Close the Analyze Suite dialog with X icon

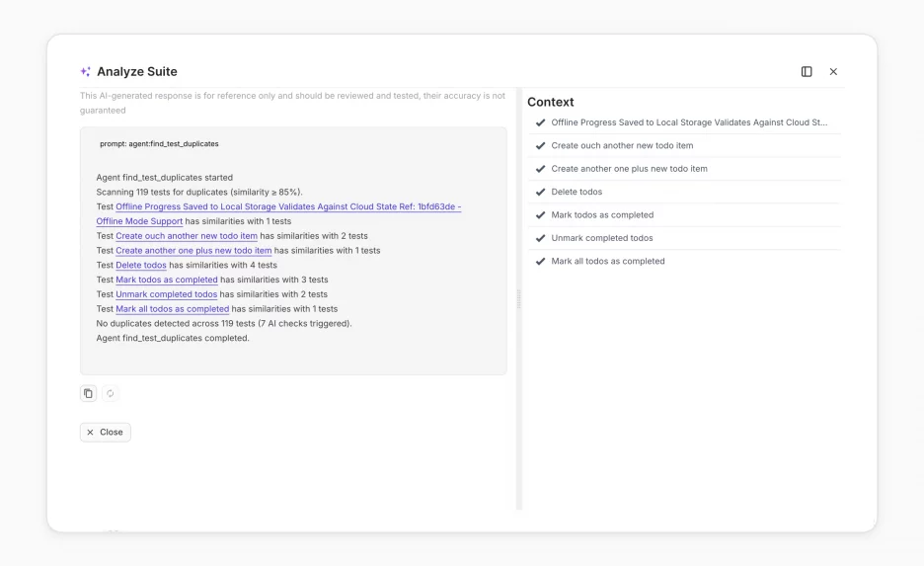coord(833,71)
